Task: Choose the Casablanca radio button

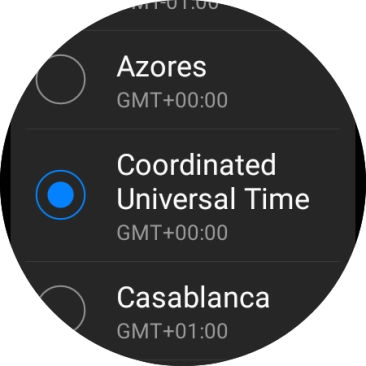Action: [61, 310]
